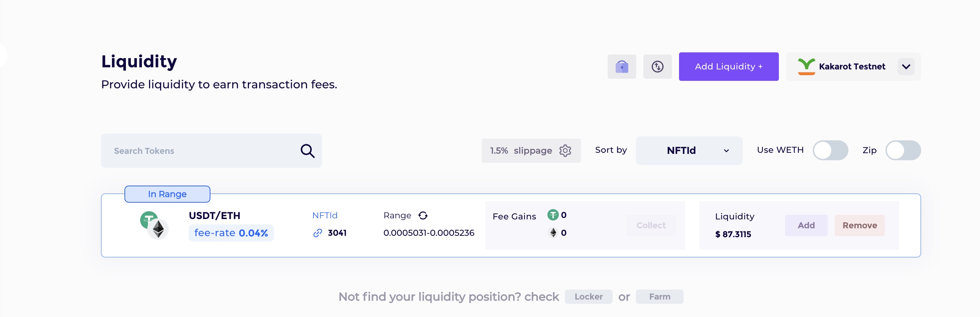Open the Sort by NFTId dropdown

pos(689,151)
